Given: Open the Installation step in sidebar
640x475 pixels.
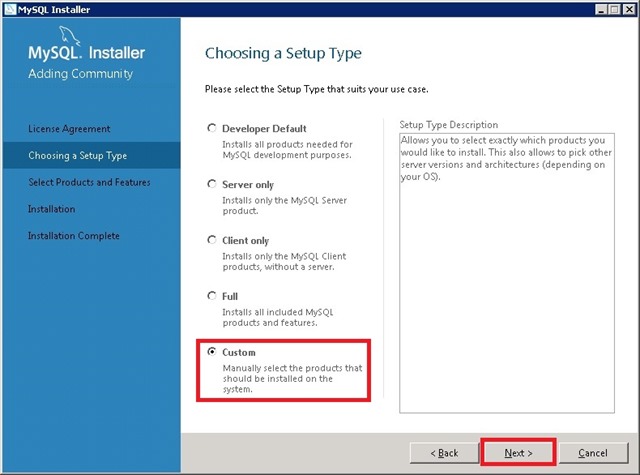Looking at the screenshot, I should (x=51, y=209).
